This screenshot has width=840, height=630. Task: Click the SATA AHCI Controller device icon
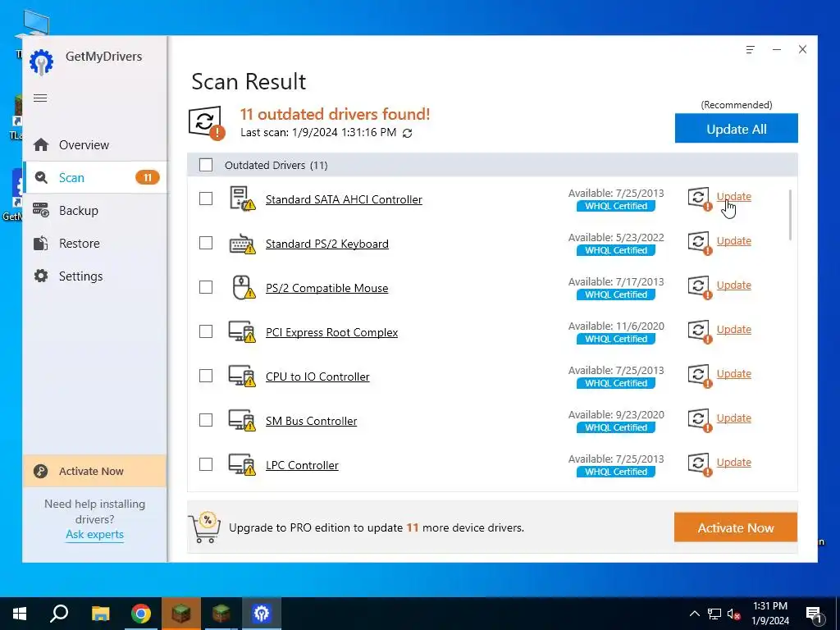click(x=242, y=199)
